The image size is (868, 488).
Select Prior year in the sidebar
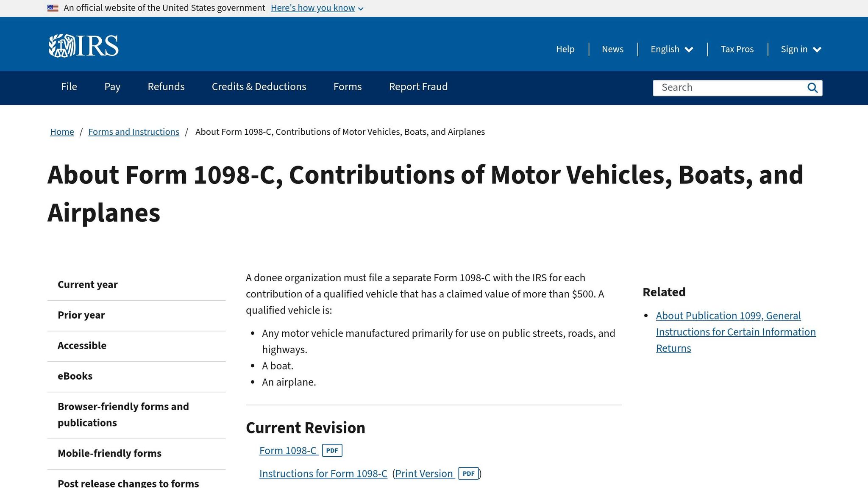136,315
